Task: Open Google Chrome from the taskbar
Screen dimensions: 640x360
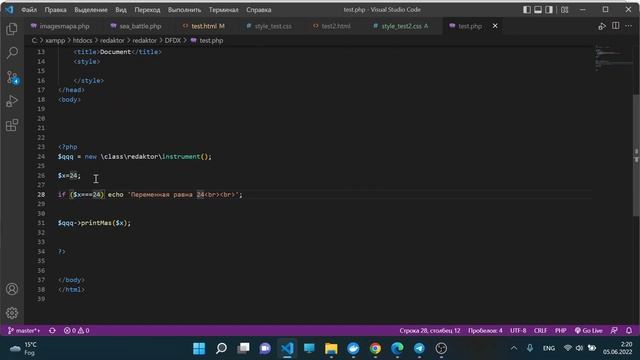Action: coord(375,348)
